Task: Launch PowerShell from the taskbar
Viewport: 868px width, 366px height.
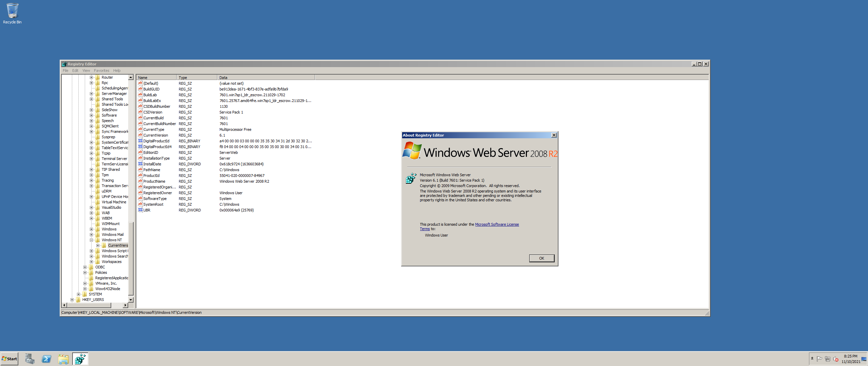Action: pos(46,359)
